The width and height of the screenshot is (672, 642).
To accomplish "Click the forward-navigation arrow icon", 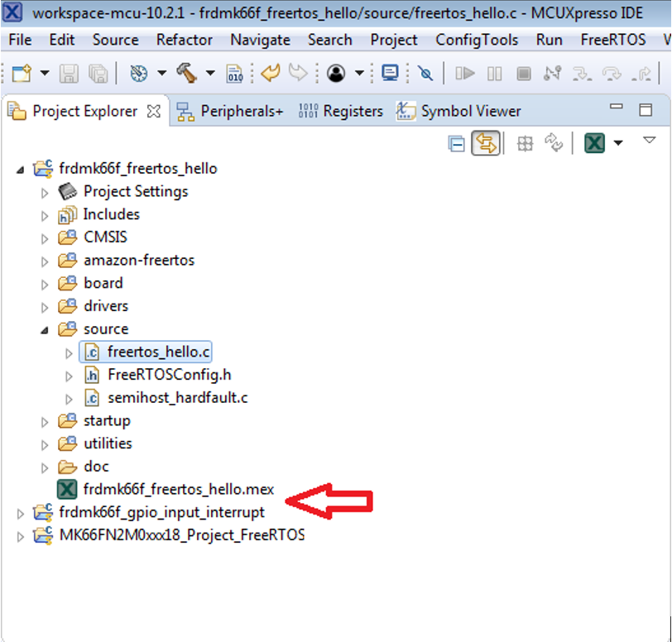I will [298, 73].
